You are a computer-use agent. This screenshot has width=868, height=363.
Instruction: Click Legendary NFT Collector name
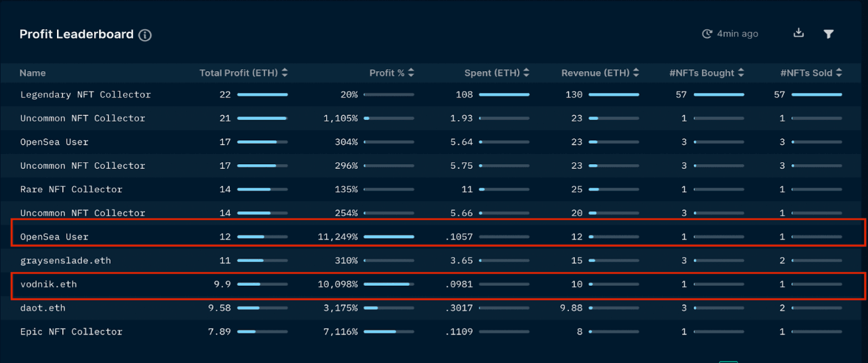85,94
